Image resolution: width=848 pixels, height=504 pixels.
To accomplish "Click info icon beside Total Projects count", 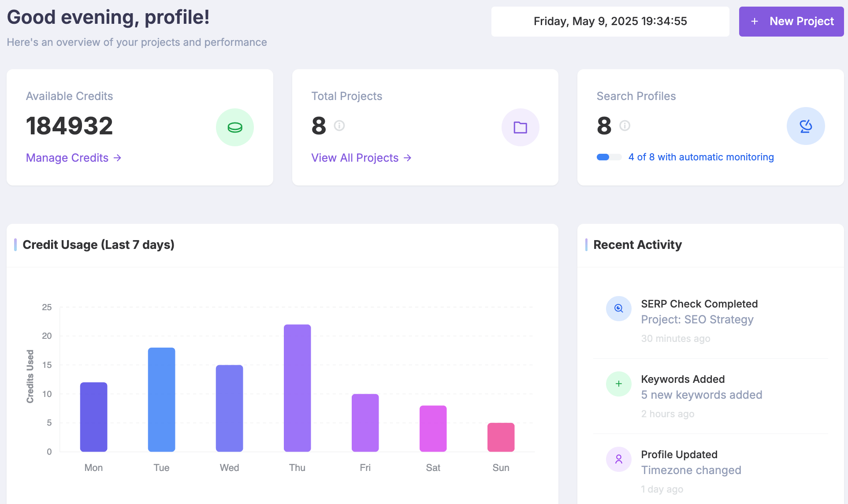I will pyautogui.click(x=339, y=126).
